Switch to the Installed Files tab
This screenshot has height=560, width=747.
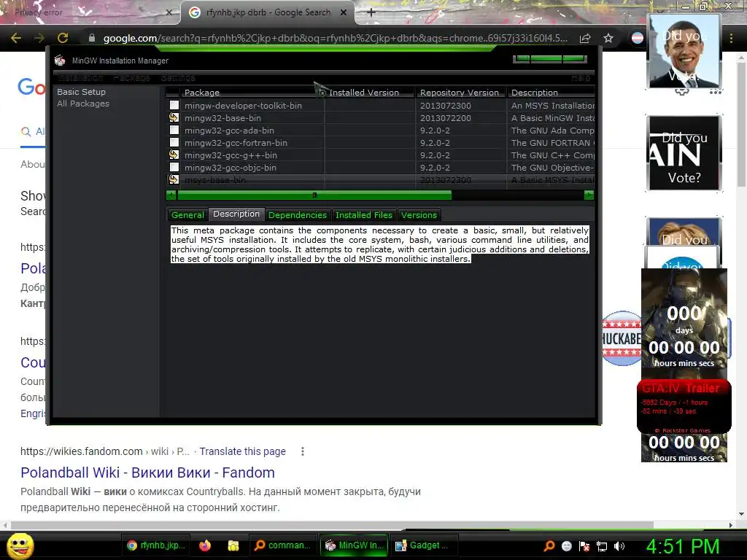tap(363, 215)
